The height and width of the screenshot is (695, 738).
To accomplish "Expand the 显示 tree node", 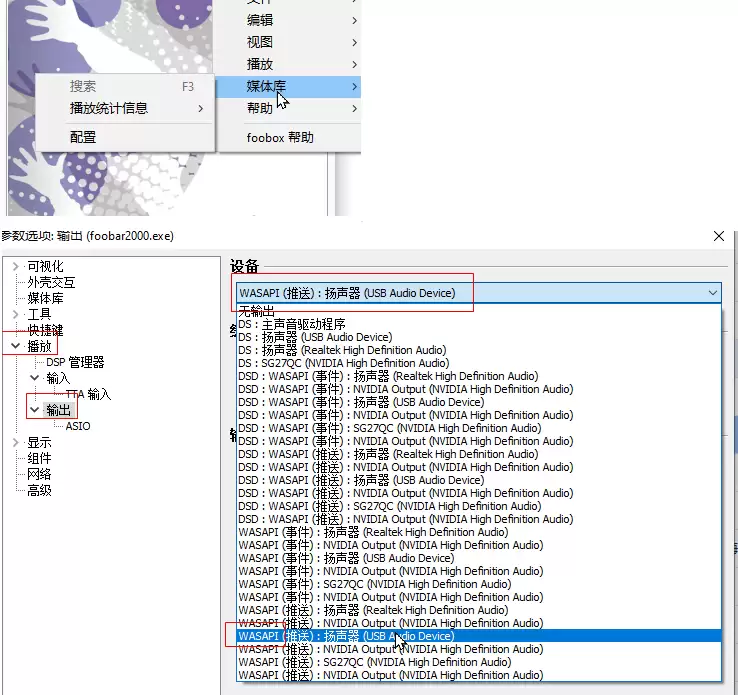I will pos(16,442).
